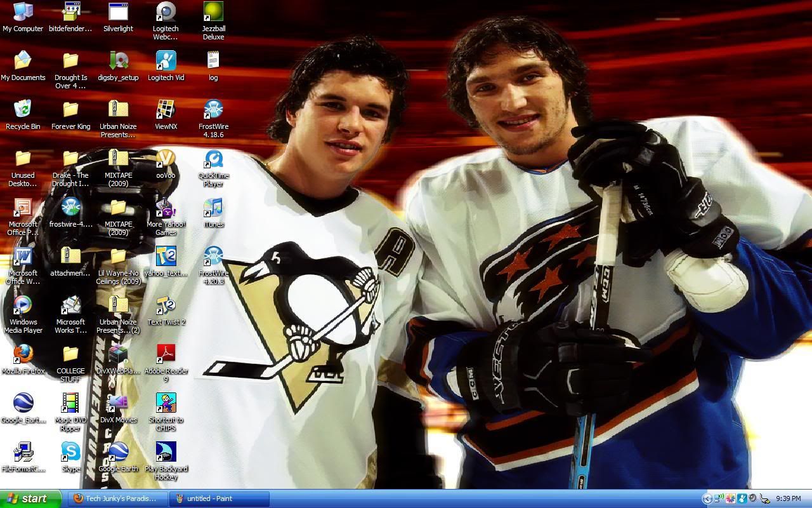
Task: Switch to untitled - Paint taskbar button
Action: tap(219, 498)
